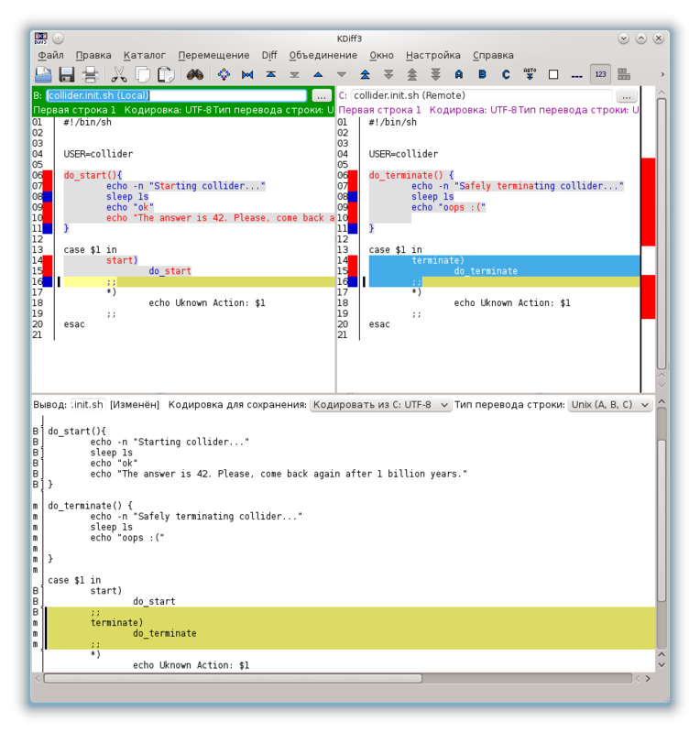Click 'do_terminate' line in output pane
The height and width of the screenshot is (733, 700).
tap(165, 633)
